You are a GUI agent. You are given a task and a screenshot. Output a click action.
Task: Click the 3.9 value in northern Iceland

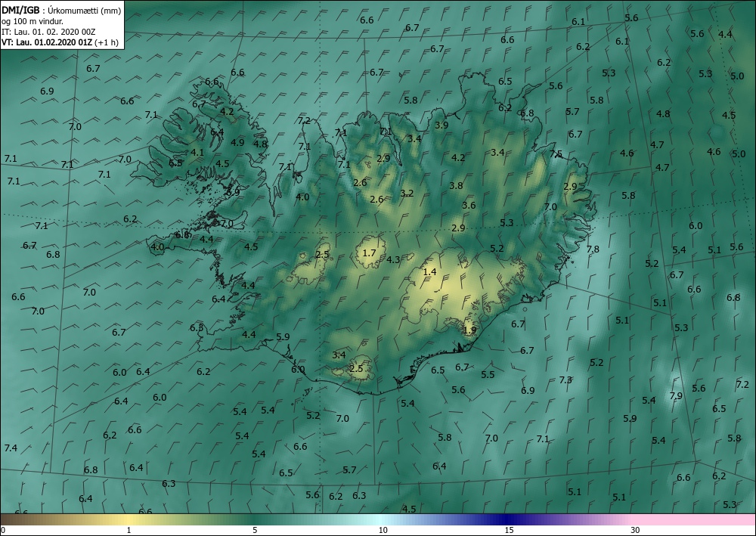pyautogui.click(x=442, y=125)
